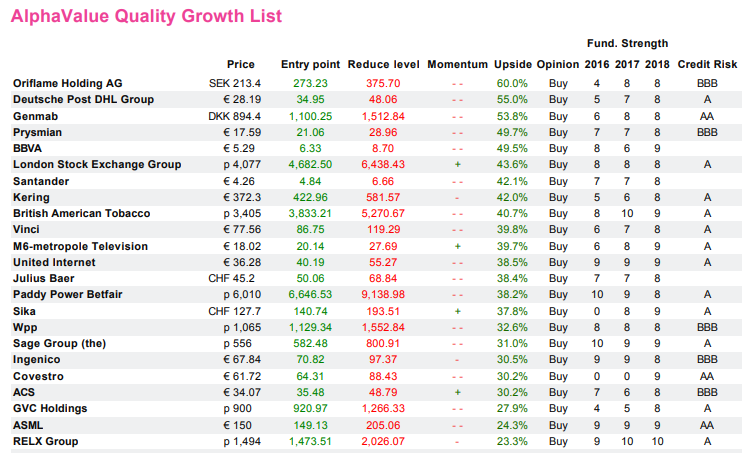Select the Momentum column header
The width and height of the screenshot is (751, 453).
tap(457, 65)
